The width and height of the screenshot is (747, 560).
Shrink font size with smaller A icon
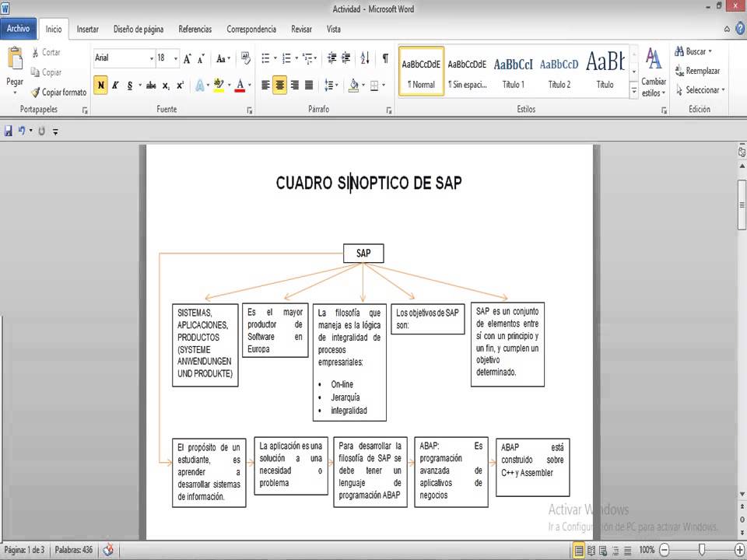click(201, 58)
